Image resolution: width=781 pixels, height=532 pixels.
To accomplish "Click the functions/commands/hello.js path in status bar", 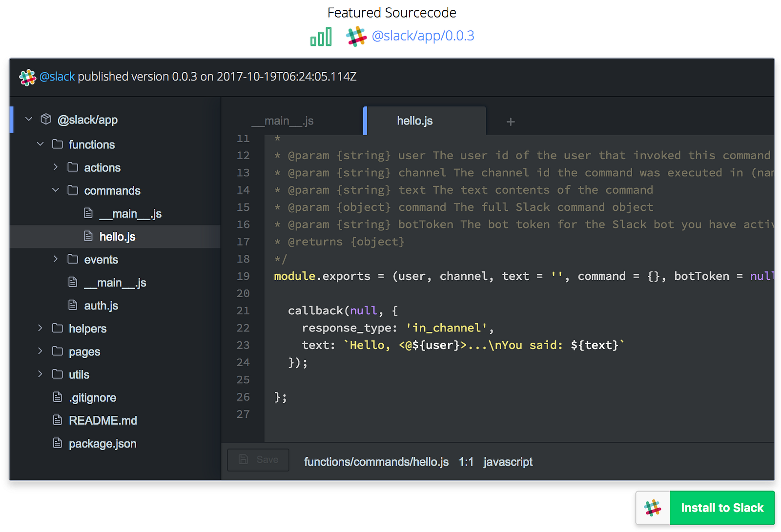I will coord(376,462).
